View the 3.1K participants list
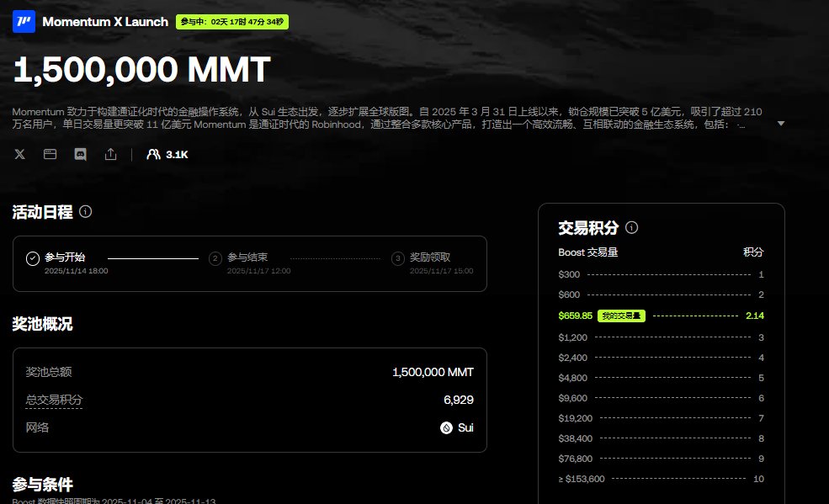 coord(164,154)
